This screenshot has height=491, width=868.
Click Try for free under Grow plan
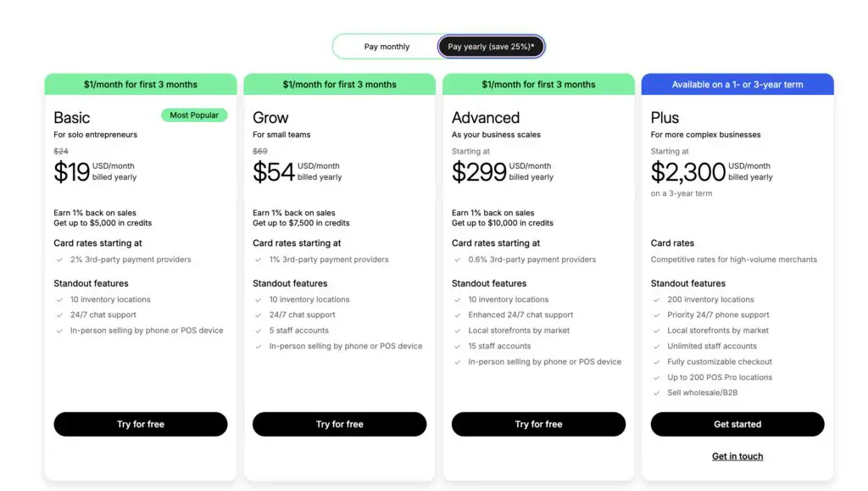point(339,424)
